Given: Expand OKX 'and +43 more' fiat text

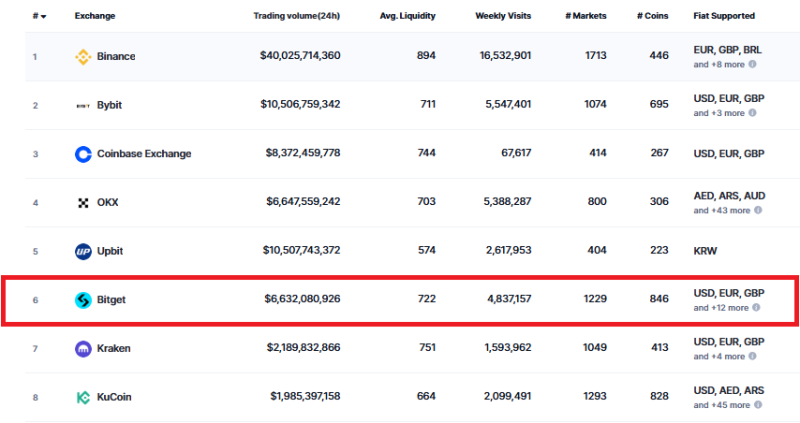Looking at the screenshot, I should coord(721,211).
